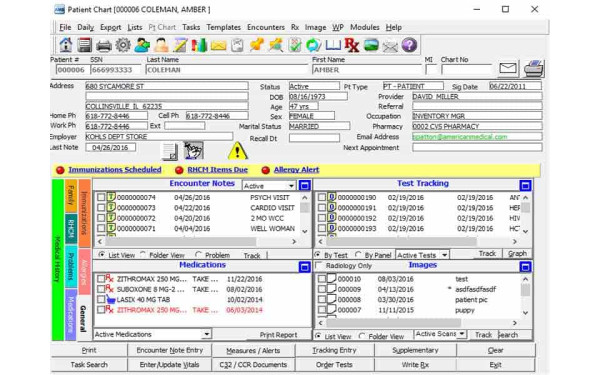Click the open envelope toolbar icon
Screen dimensions: 600x375
click(390, 46)
